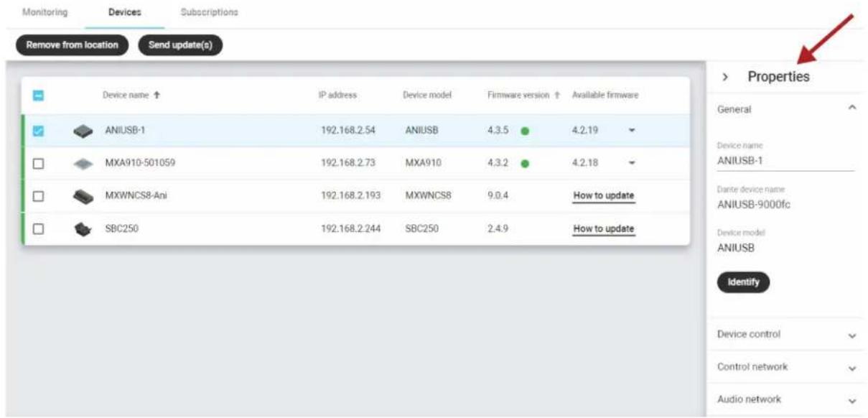Toggle the select-all header checkbox

[x=39, y=96]
